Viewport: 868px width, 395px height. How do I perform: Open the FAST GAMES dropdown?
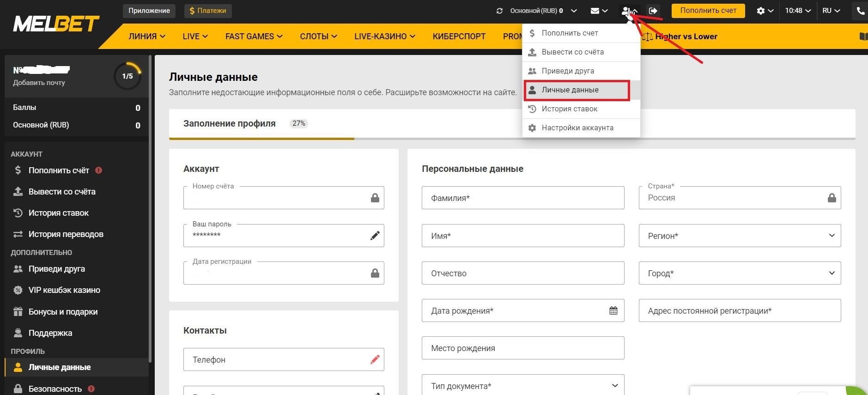tap(254, 36)
